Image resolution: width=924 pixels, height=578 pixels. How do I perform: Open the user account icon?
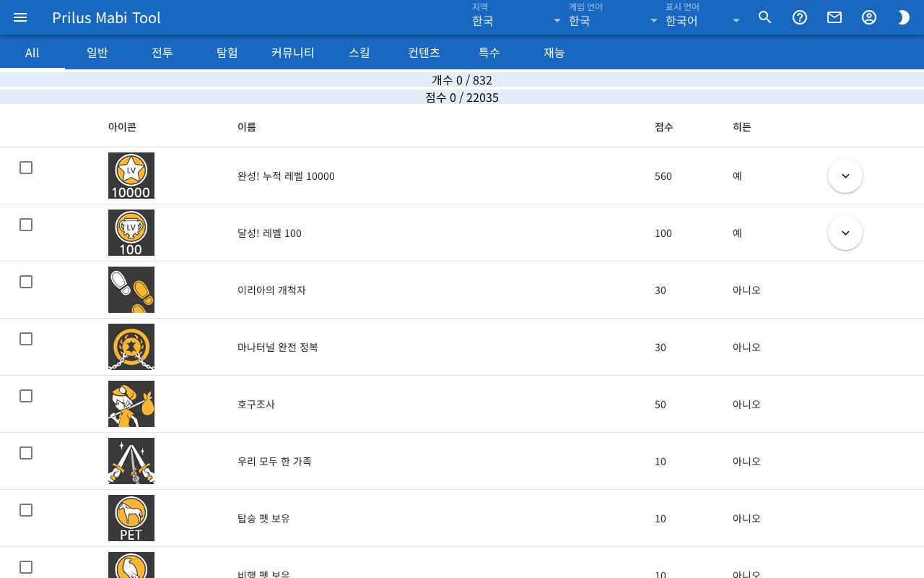[869, 17]
